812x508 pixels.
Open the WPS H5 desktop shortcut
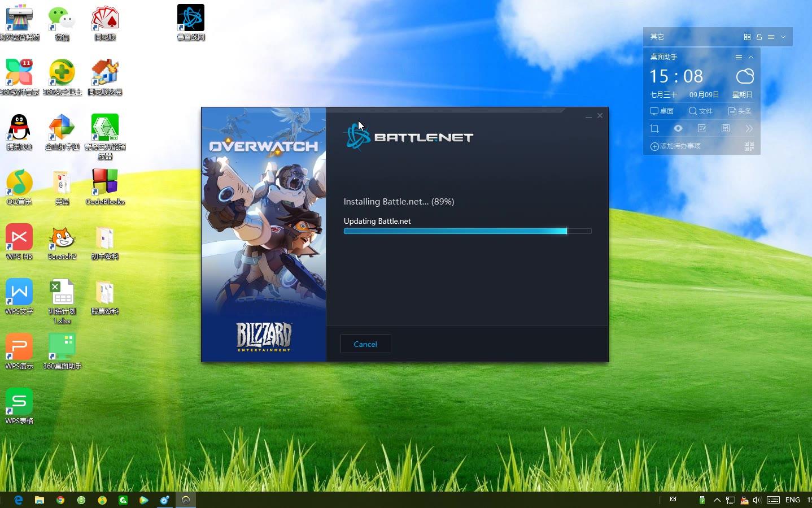19,242
